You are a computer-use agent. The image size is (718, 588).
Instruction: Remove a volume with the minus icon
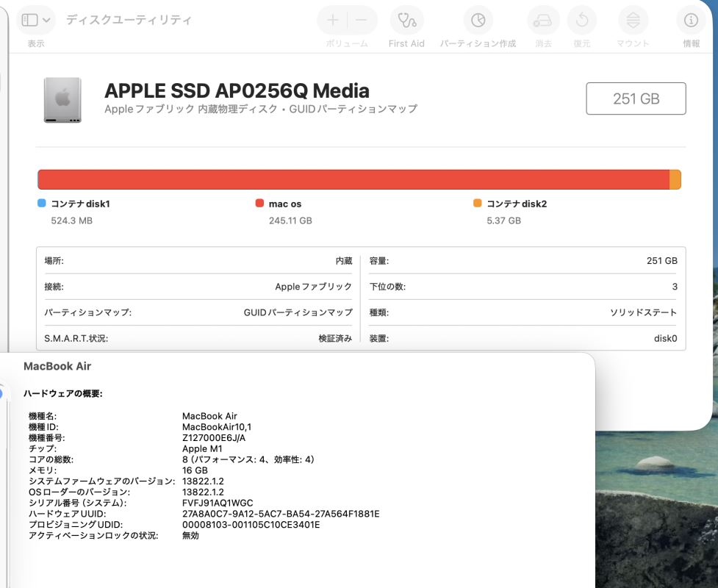pyautogui.click(x=362, y=21)
